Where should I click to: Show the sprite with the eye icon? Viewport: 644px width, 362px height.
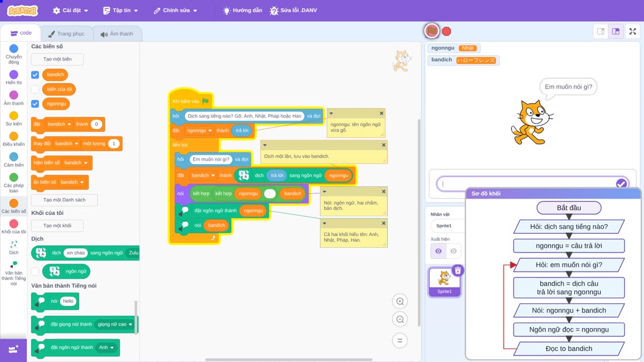pos(439,251)
